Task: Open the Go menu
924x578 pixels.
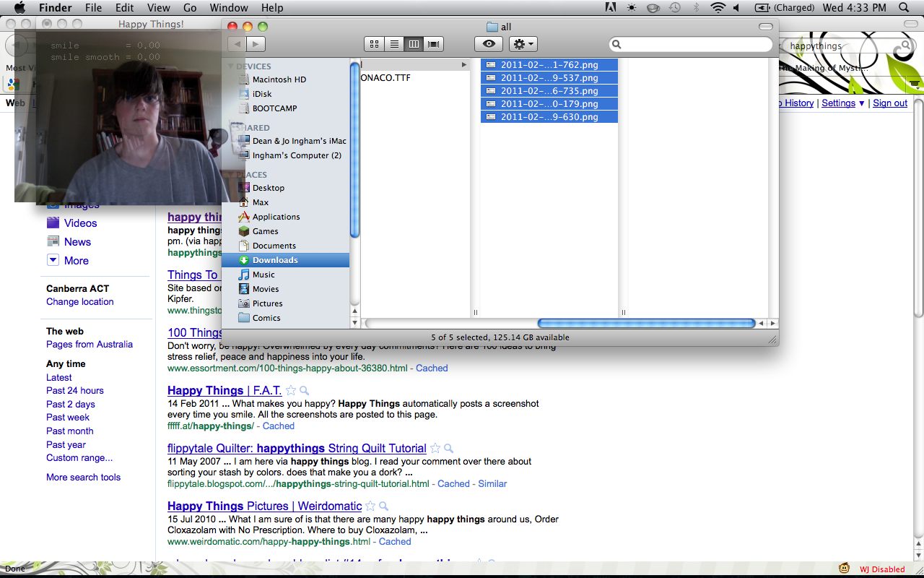Action: (x=190, y=8)
